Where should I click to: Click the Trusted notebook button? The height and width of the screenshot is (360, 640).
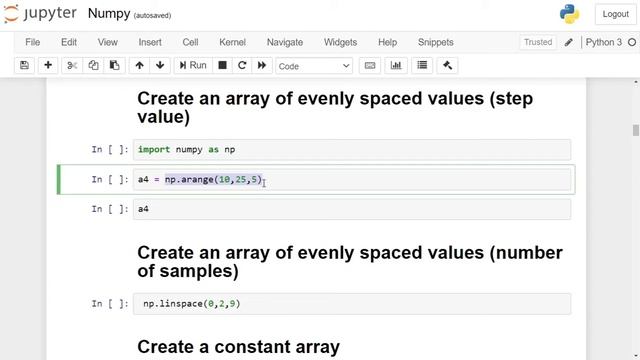coord(538,42)
